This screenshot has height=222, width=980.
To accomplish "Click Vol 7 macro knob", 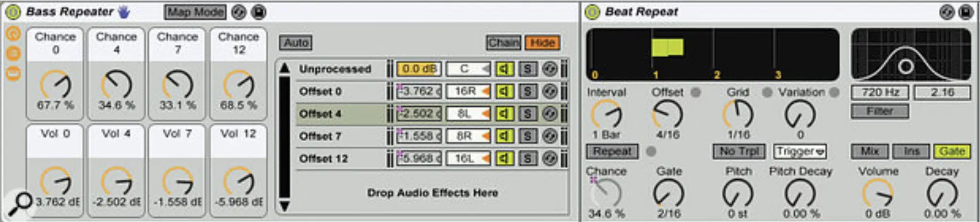I will [x=178, y=182].
